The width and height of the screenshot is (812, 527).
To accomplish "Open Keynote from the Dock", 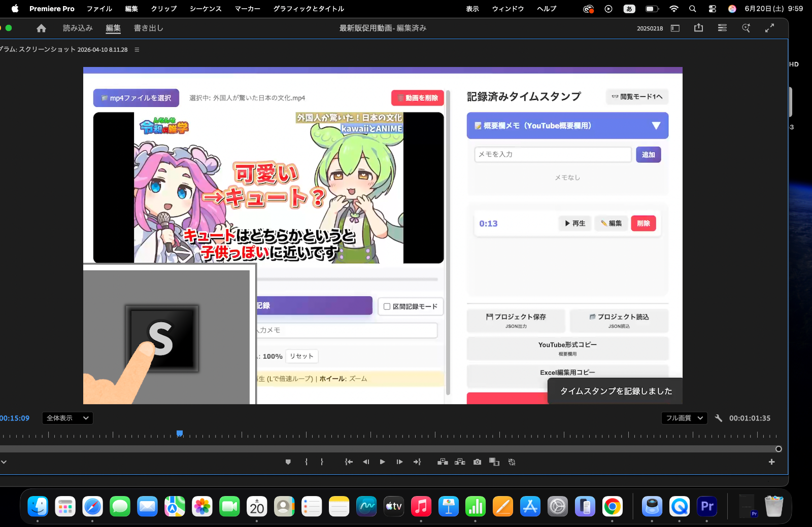I will pos(449,506).
